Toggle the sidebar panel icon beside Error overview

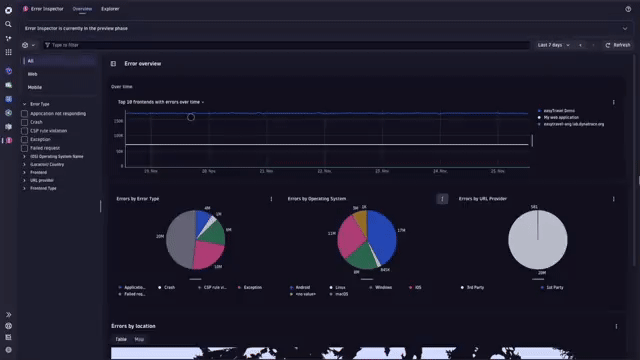113,64
